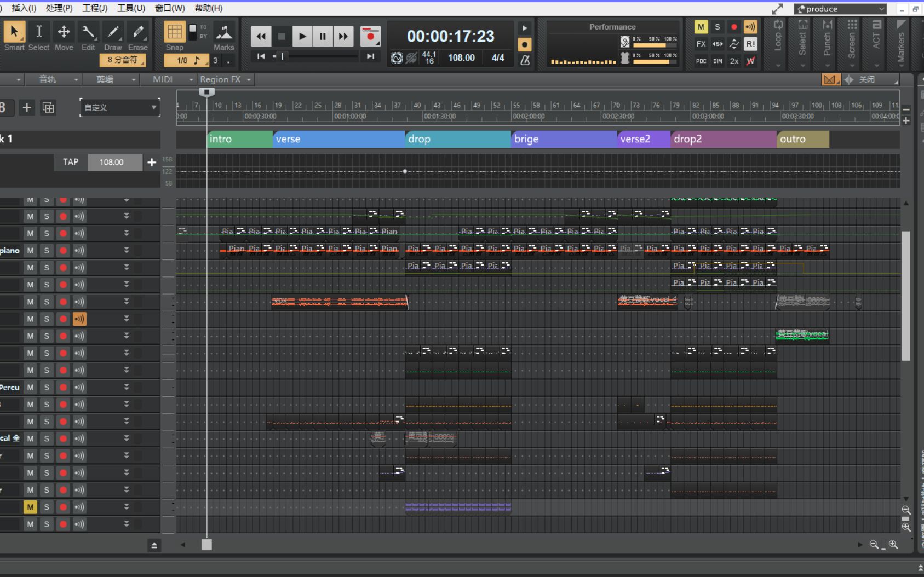Activate the Move tool
This screenshot has width=924, height=577.
point(64,32)
